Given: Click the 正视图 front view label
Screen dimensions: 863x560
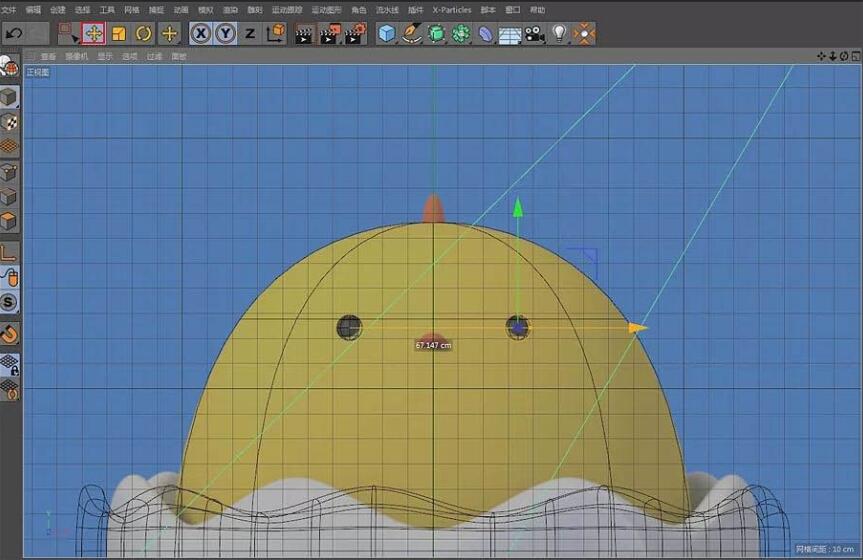Looking at the screenshot, I should coord(38,72).
